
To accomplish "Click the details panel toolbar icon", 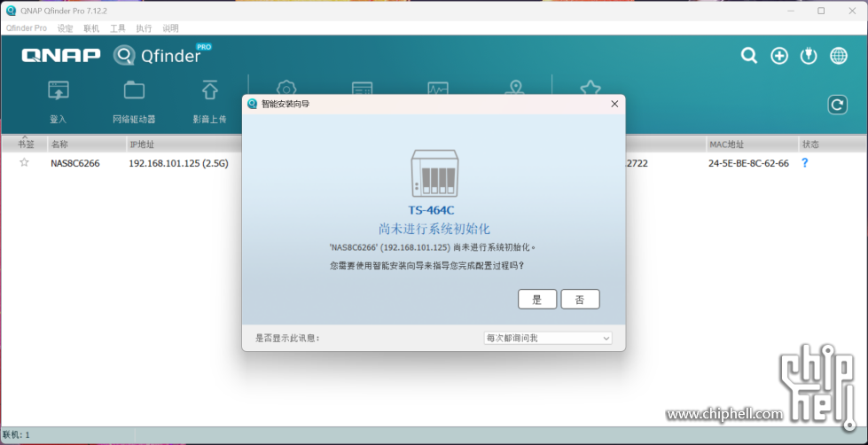I will [362, 88].
